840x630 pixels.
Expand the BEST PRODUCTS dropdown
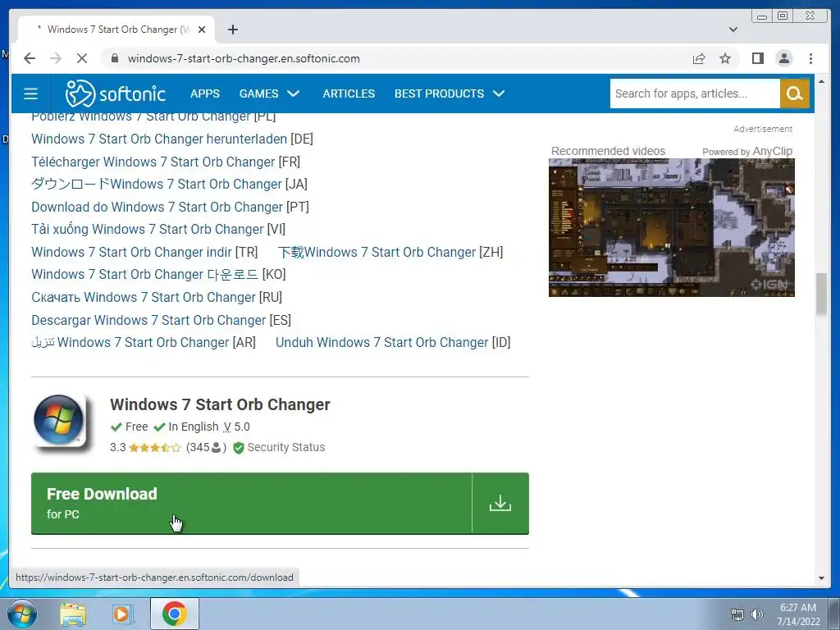click(450, 94)
